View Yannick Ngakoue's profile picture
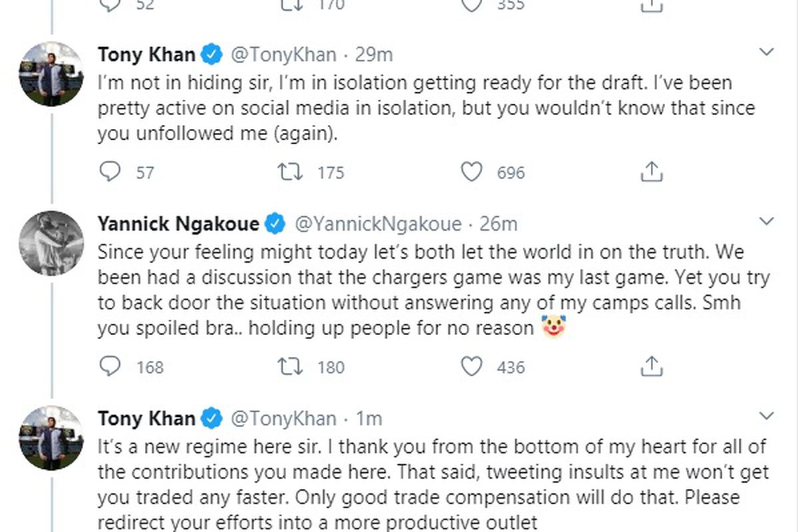Viewport: 798px width, 532px height. (x=51, y=243)
